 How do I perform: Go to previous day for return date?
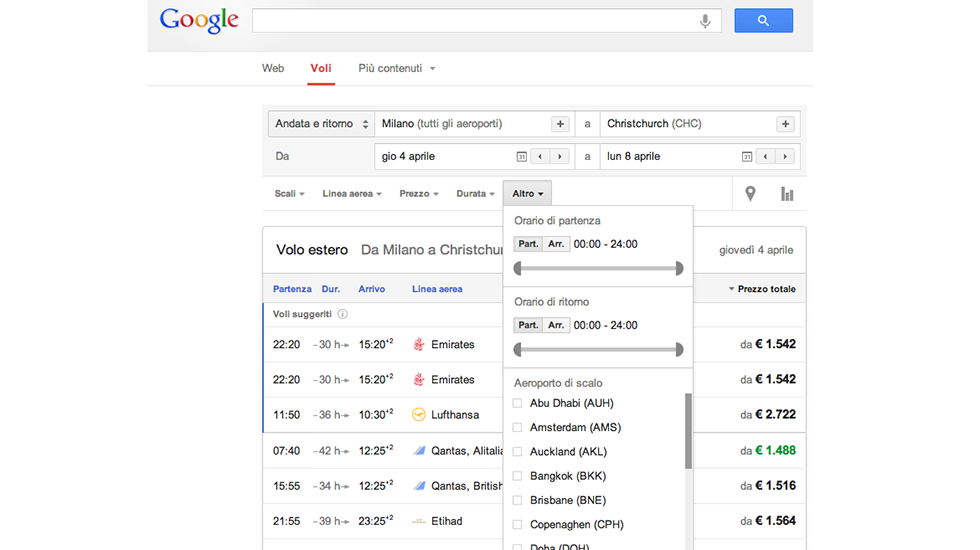(765, 157)
